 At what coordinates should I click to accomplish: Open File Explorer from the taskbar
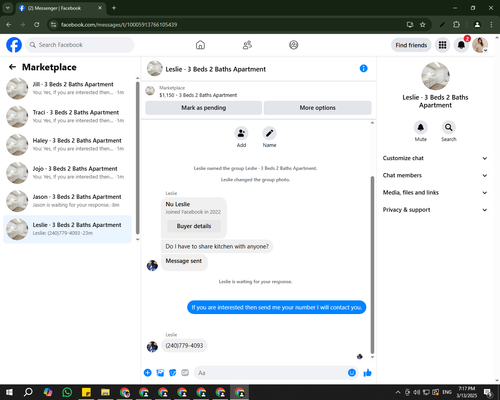[105, 392]
